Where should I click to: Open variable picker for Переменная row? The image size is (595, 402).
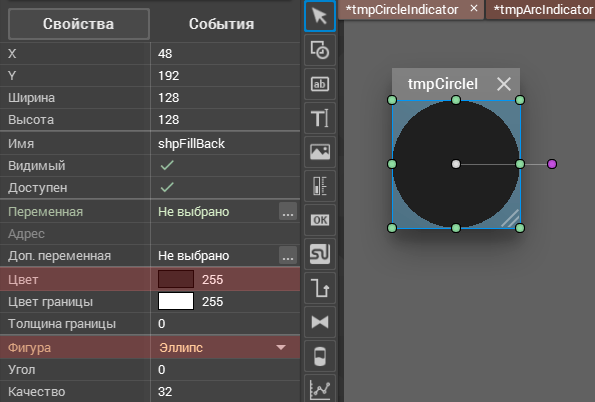288,211
